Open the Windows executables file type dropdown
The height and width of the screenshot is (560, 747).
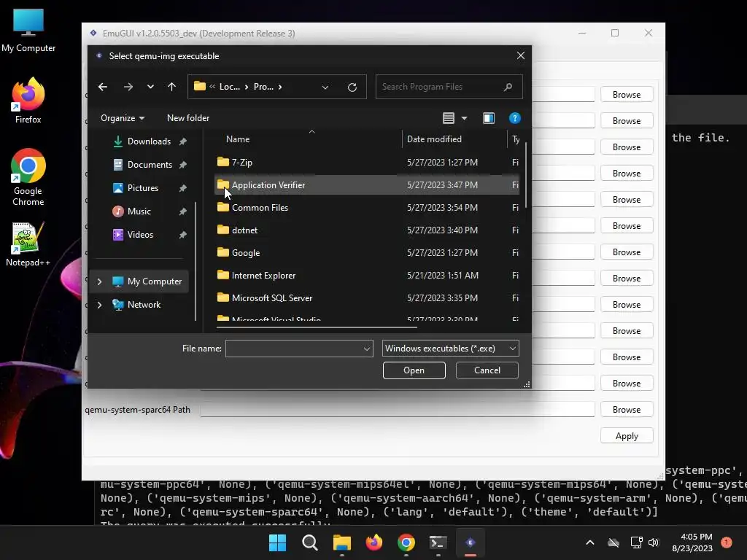(450, 349)
